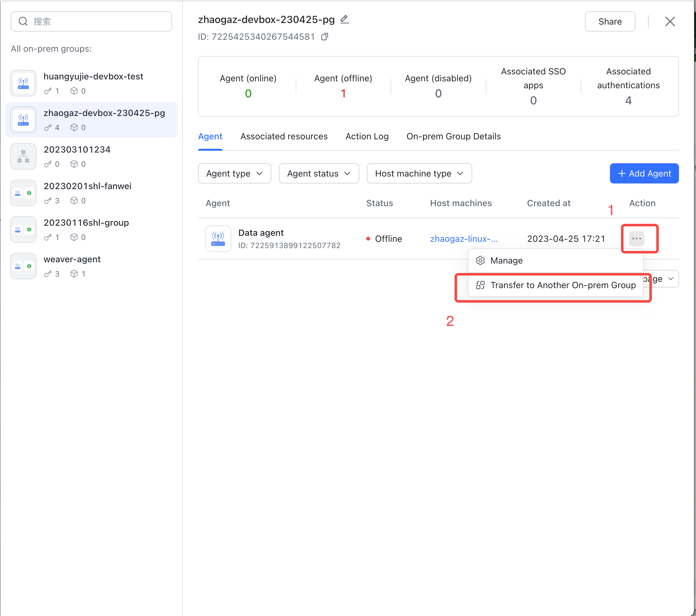Click the Agent (online) count

tap(248, 93)
